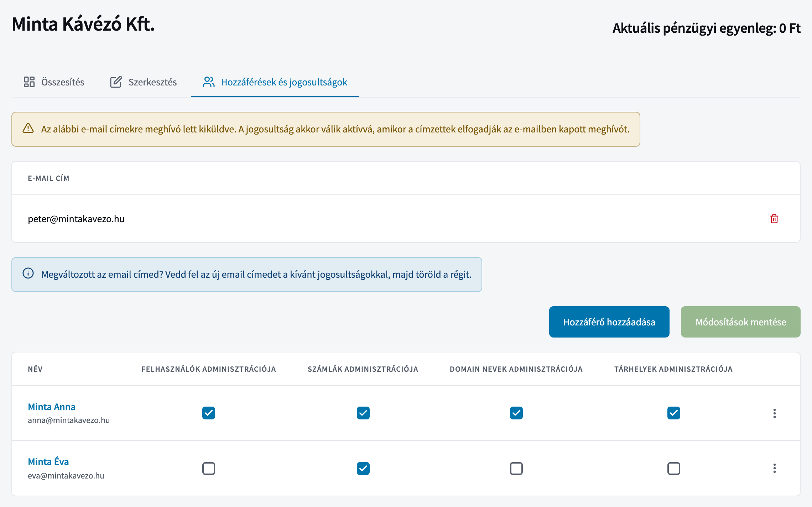Open the three-dot menu for Minta Anna

(774, 413)
